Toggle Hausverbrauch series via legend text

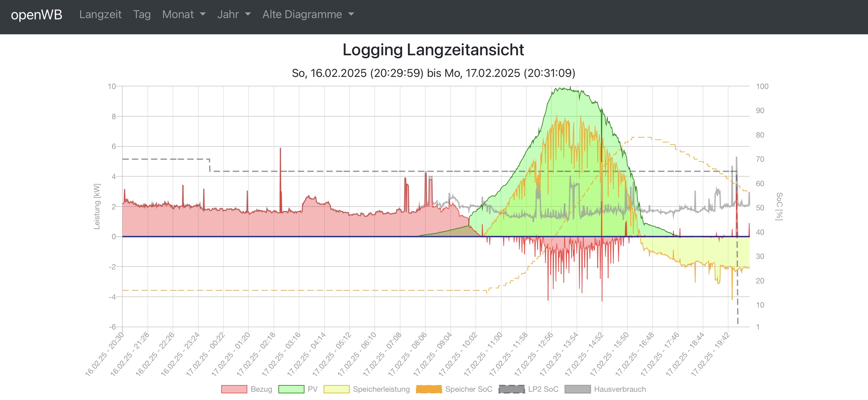point(620,389)
